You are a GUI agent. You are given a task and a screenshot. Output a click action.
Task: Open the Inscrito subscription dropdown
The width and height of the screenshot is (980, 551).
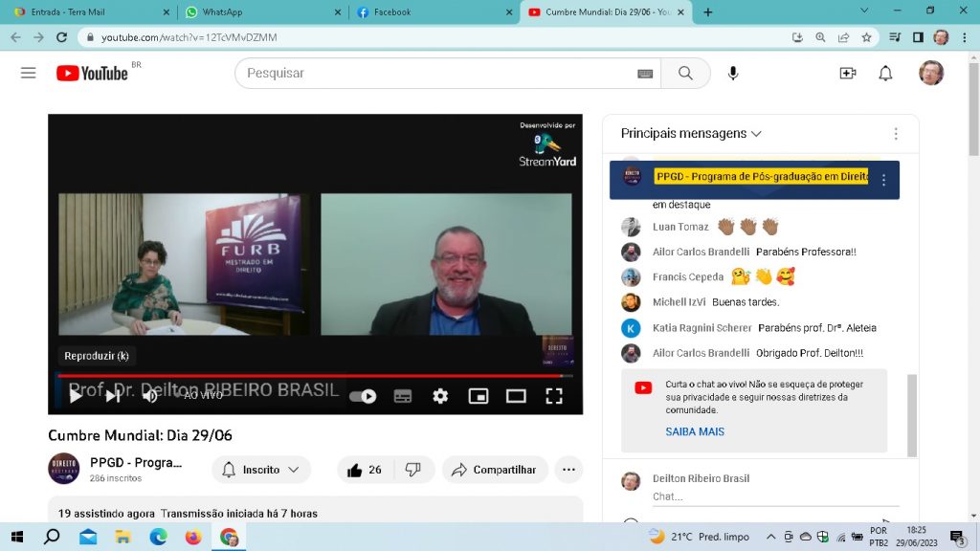pyautogui.click(x=261, y=470)
